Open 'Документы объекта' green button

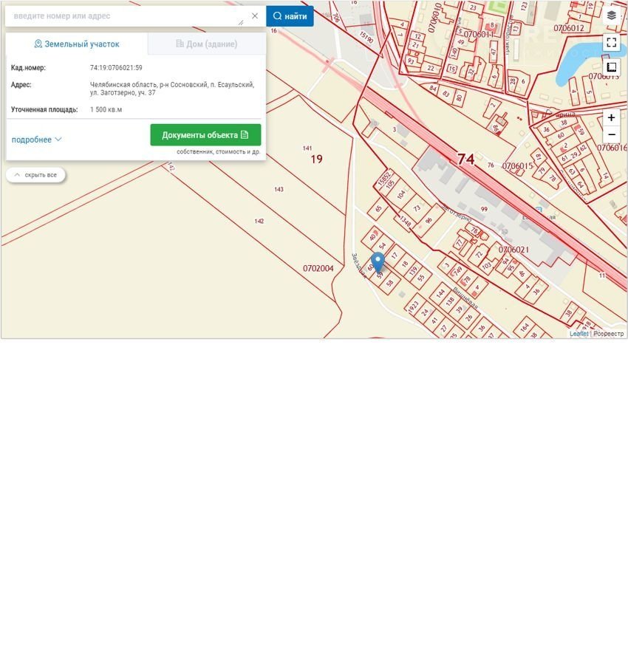[x=205, y=135]
